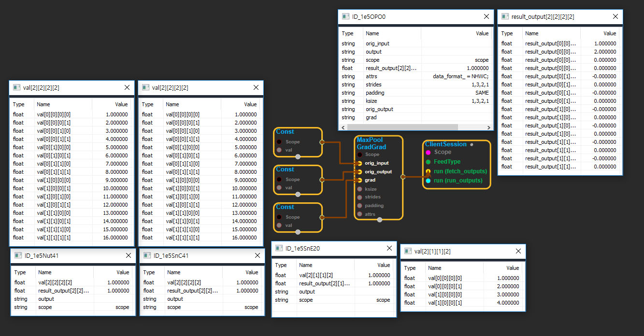Click the title icon of ID_1e5SnE20 panel
Viewport: 644px width, 336px height.
[x=279, y=249]
